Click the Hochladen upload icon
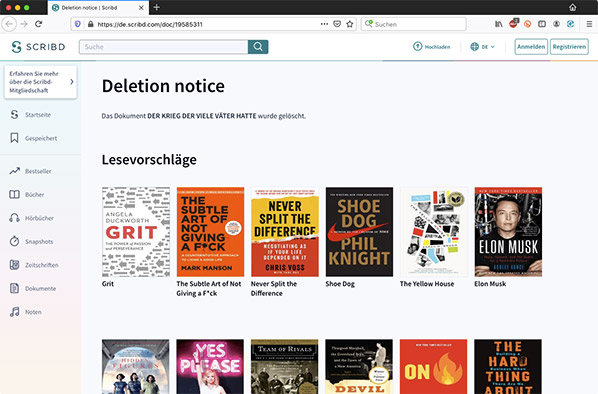 (418, 47)
